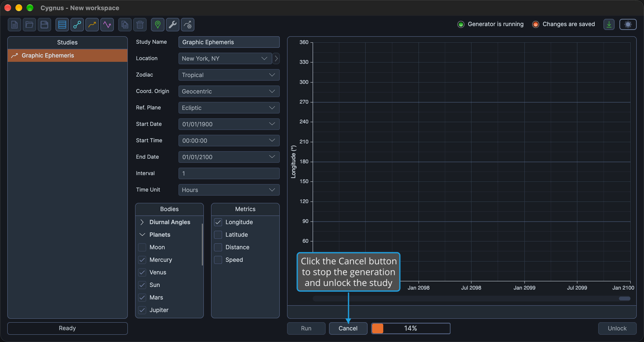Click the Longitude (°) axis label

pyautogui.click(x=293, y=162)
